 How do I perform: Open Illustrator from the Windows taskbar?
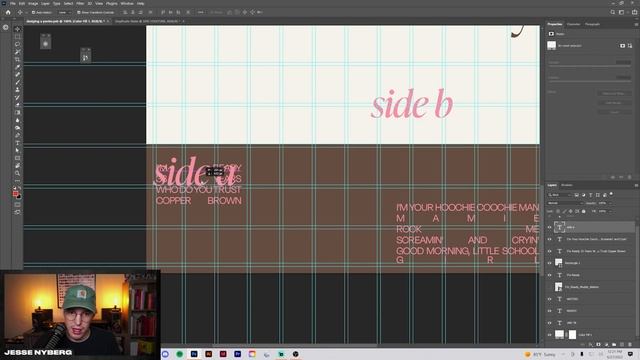click(x=209, y=354)
